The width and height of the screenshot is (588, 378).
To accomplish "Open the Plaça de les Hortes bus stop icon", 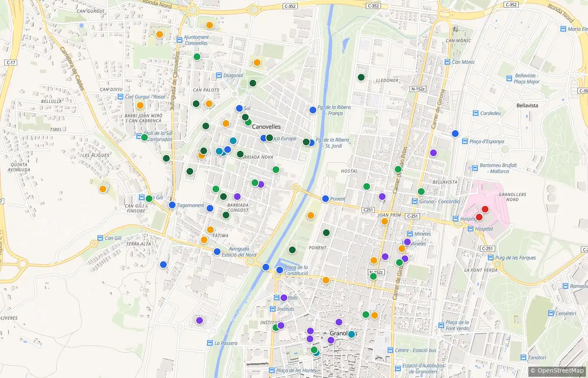I will coord(272,370).
